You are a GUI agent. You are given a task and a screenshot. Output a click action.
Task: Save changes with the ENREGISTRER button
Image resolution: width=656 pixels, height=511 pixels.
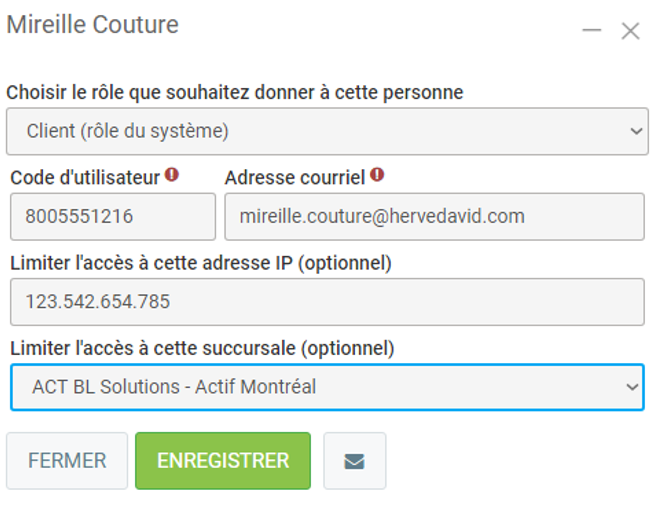point(223,461)
